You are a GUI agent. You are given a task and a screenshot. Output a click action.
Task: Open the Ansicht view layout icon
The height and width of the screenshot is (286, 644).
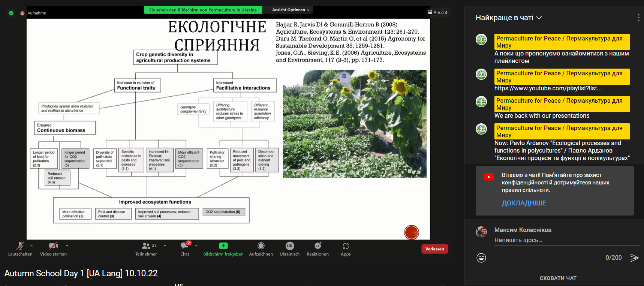click(x=430, y=12)
